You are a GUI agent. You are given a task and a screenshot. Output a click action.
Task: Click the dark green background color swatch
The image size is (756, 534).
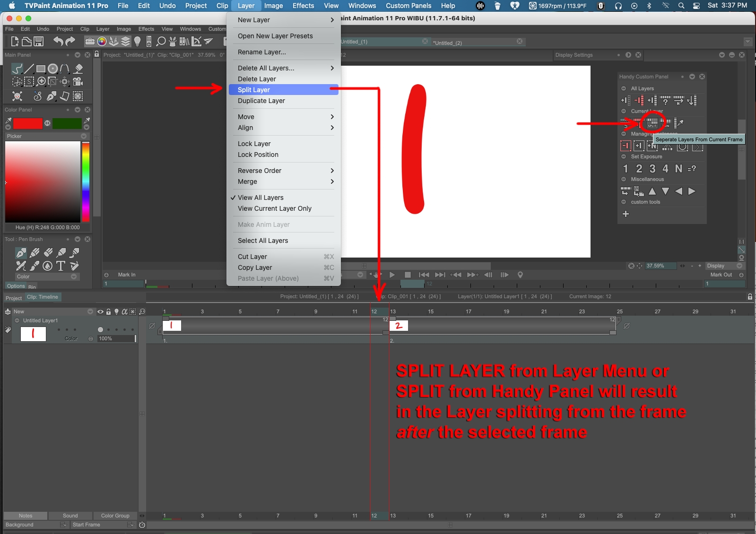[67, 123]
